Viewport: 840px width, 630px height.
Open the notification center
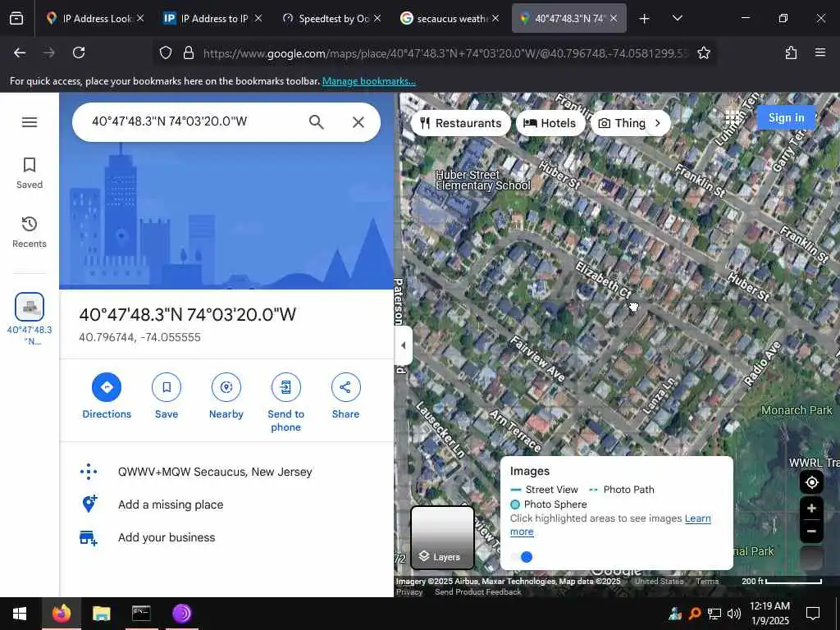(813, 614)
